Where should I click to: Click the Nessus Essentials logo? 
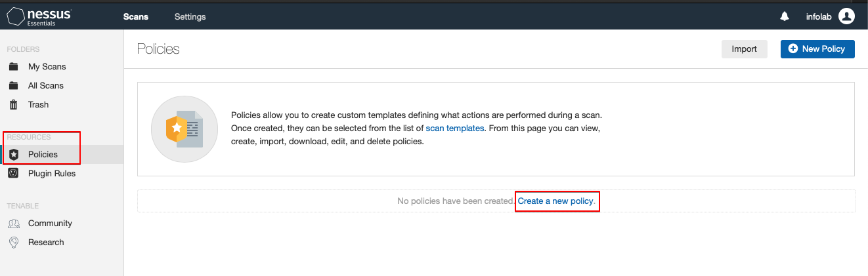(39, 16)
